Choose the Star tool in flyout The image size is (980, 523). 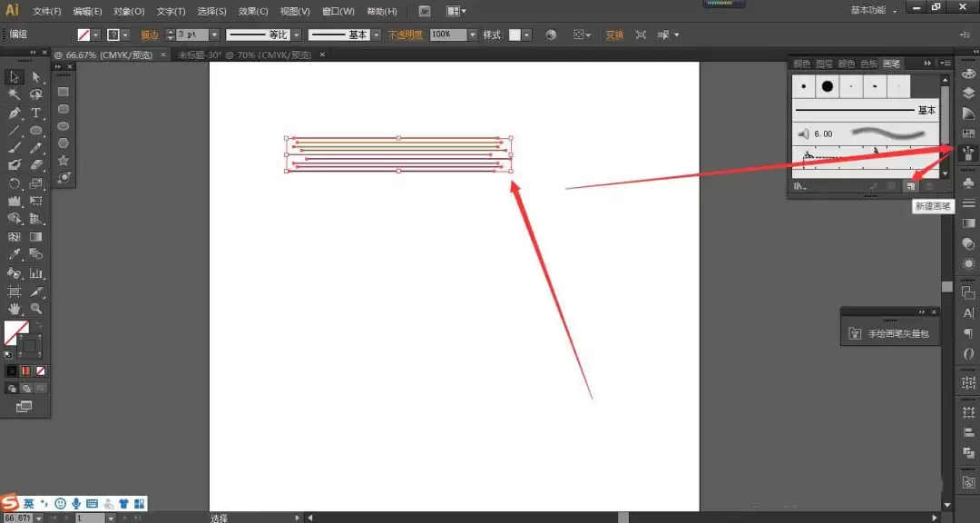[64, 160]
